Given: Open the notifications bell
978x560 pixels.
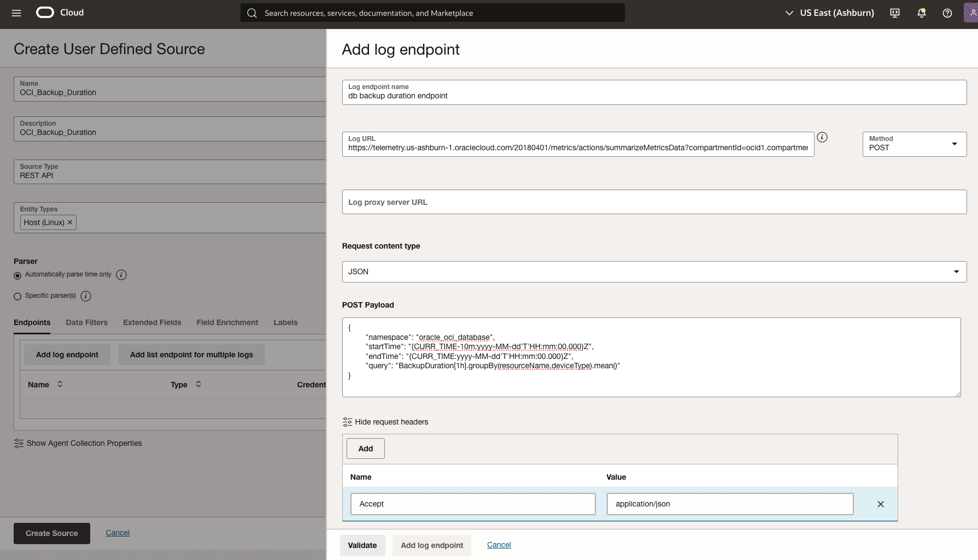Looking at the screenshot, I should coord(921,13).
